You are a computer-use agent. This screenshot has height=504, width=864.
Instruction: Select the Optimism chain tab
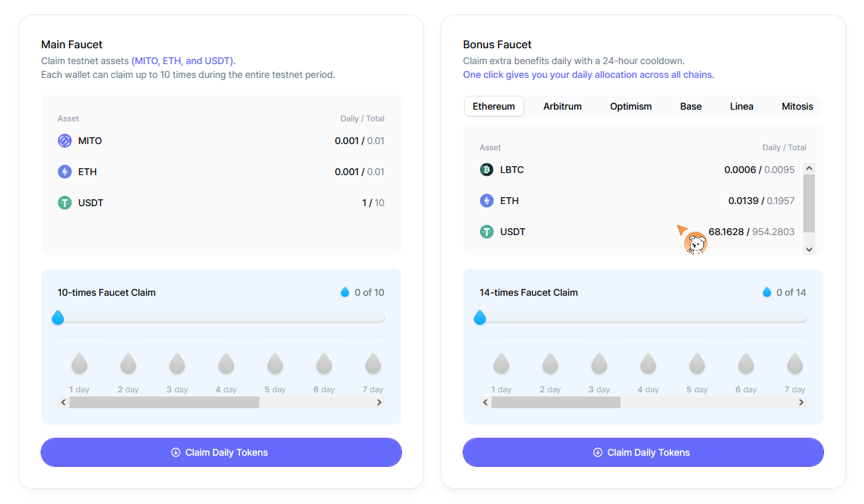(630, 106)
